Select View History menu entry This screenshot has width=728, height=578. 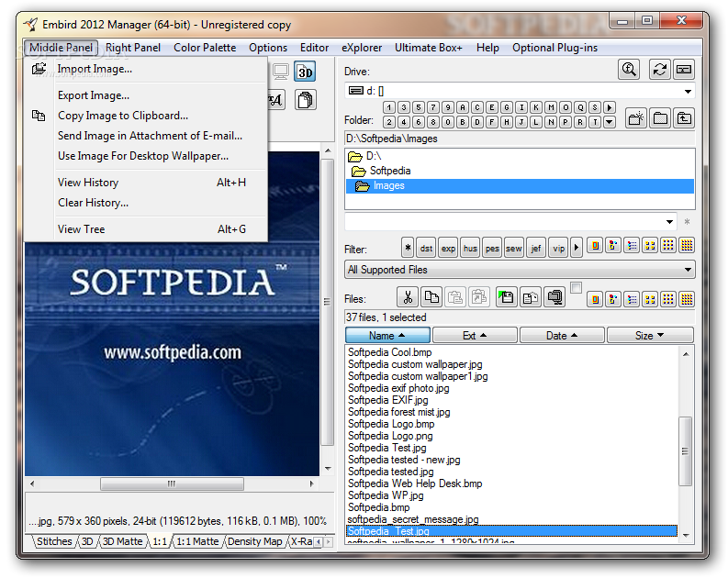tap(88, 183)
